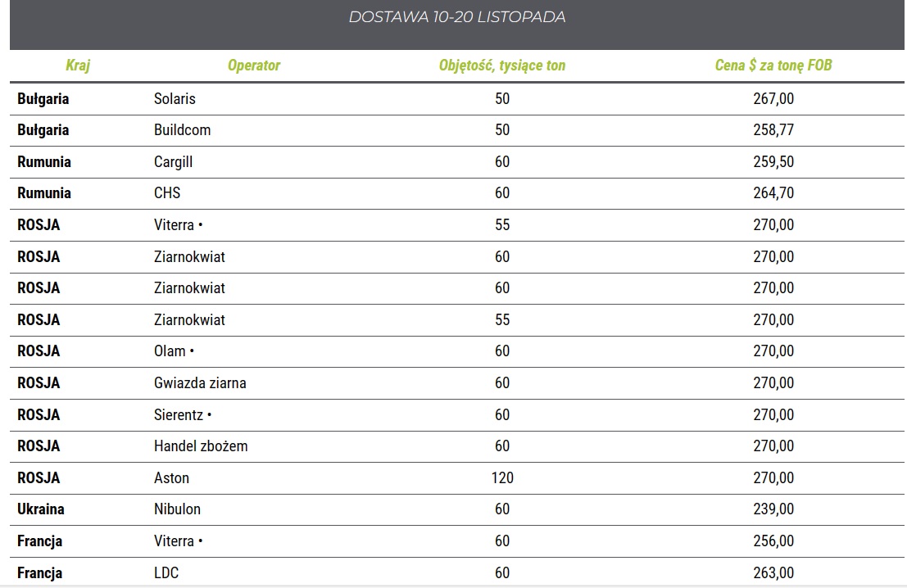Screen dimensions: 907x588
Task: Click the price '270,00' in Gwiazda ziarna row
Action: click(x=773, y=382)
